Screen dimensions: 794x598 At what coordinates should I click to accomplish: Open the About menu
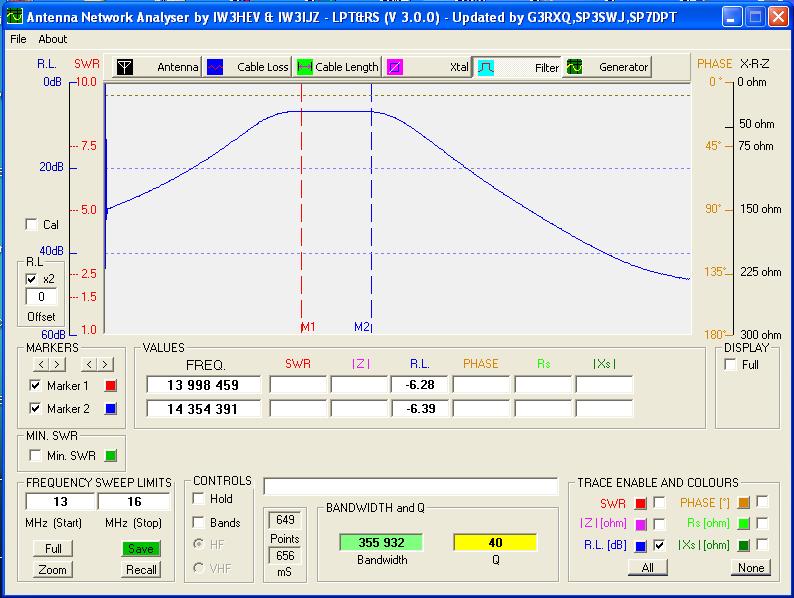coord(53,39)
